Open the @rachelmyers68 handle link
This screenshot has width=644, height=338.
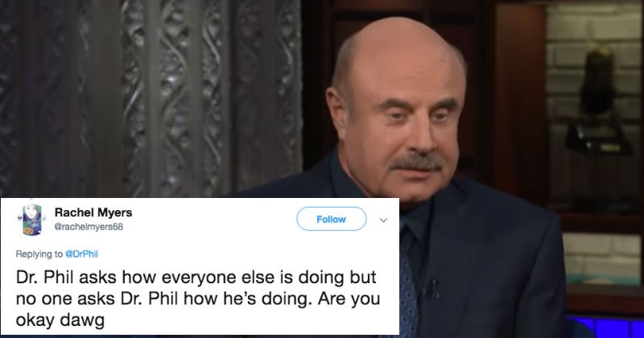(89, 227)
